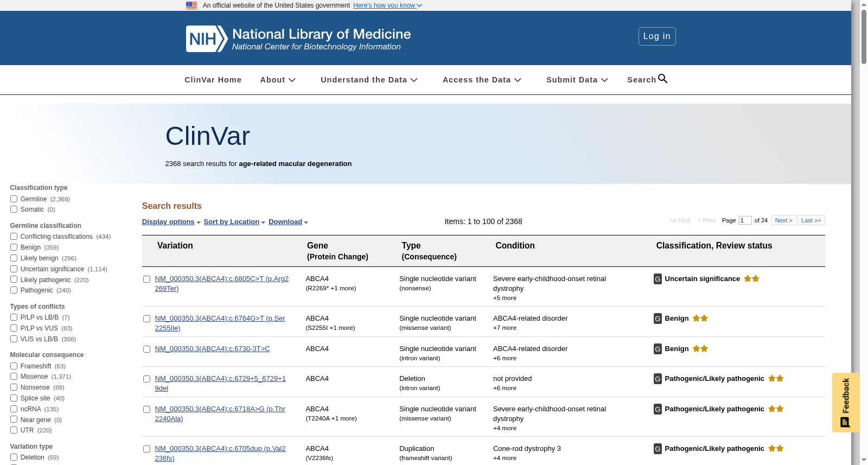Click scrollbar down arrow

pyautogui.click(x=864, y=461)
